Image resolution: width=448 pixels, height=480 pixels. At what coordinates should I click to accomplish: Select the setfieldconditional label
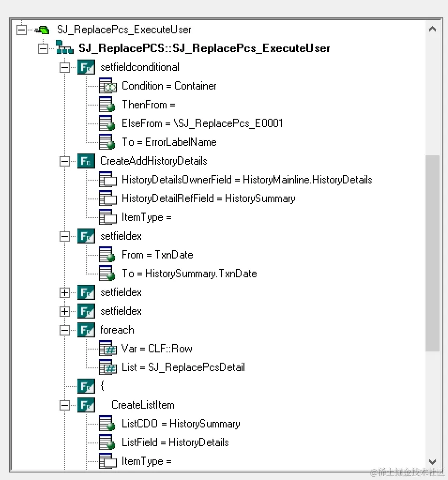pos(140,68)
